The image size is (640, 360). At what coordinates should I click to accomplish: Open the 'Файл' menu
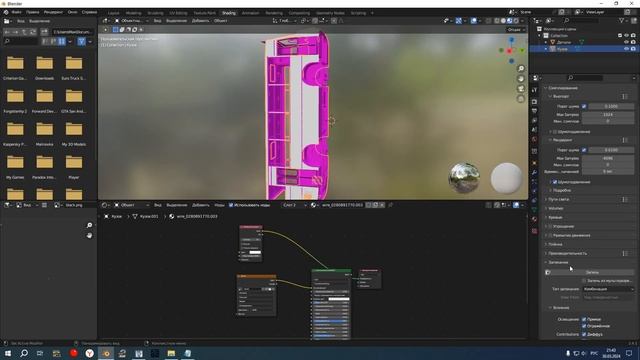tap(17, 12)
